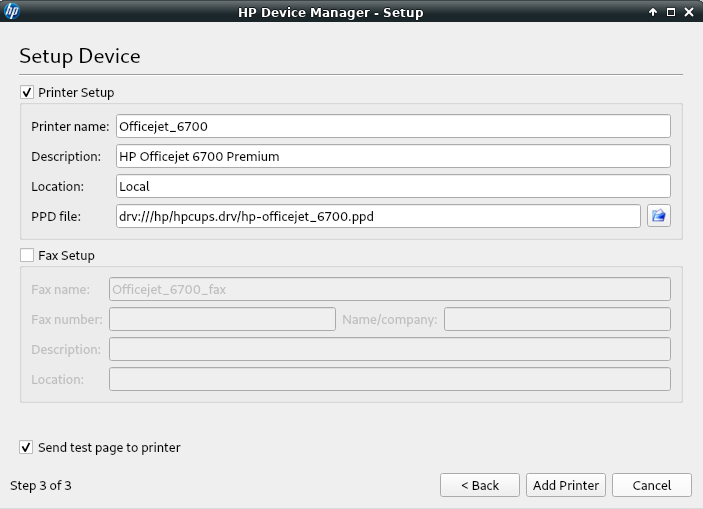The image size is (703, 509).
Task: Enable the Fax Setup checkbox
Action: (x=27, y=255)
